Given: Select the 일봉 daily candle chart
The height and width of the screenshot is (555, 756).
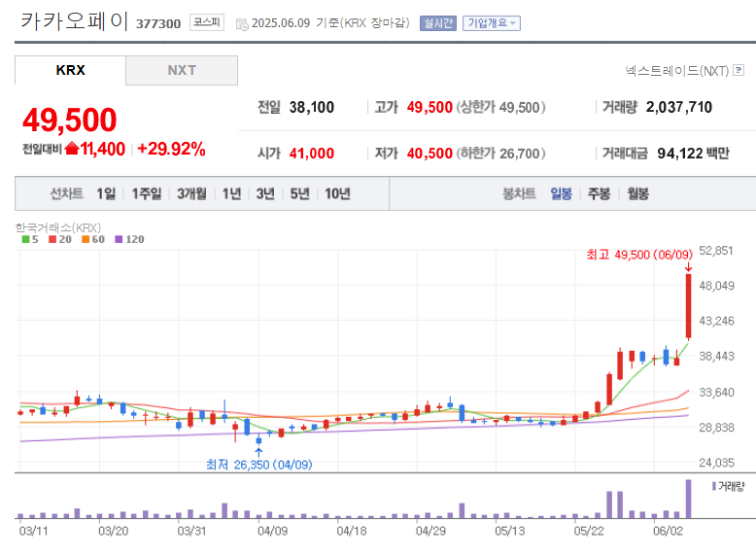Looking at the screenshot, I should click(562, 193).
